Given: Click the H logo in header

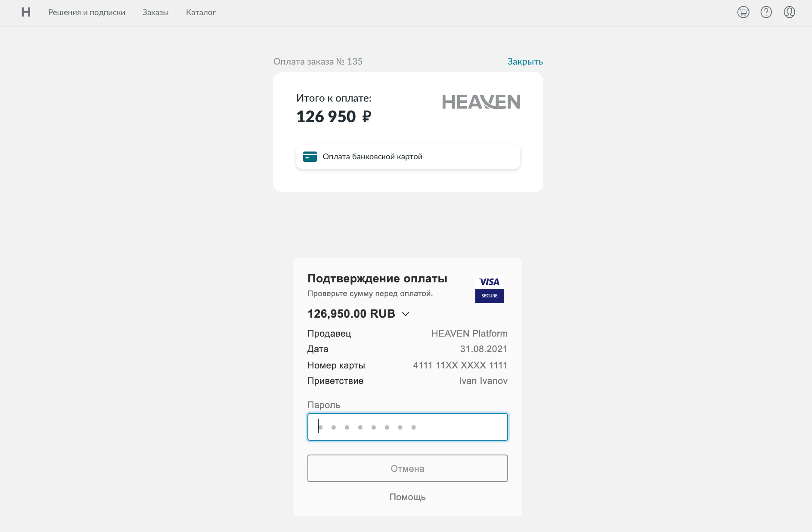Looking at the screenshot, I should [26, 12].
